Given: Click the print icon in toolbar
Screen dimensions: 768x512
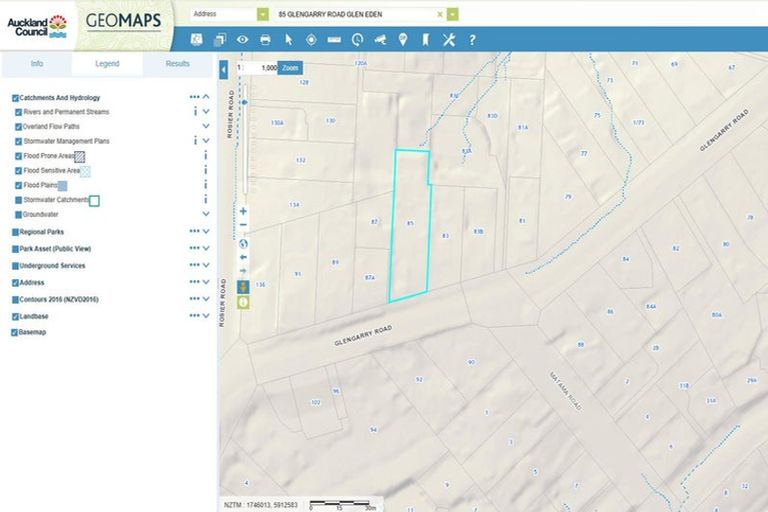Looking at the screenshot, I should [265, 39].
